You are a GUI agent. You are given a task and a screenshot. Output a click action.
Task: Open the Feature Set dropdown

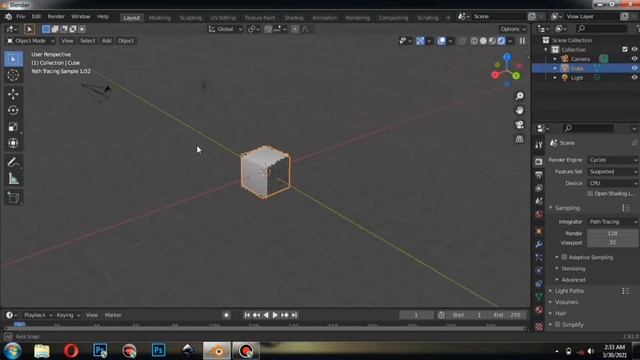tap(613, 172)
